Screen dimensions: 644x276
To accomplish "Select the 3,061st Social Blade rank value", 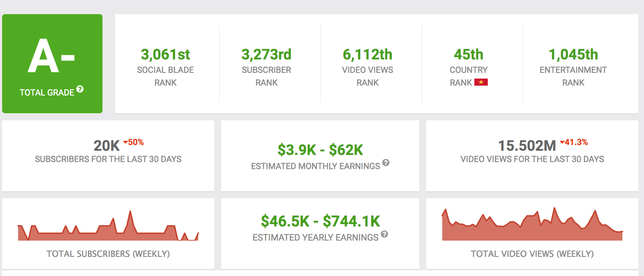I will tap(165, 54).
